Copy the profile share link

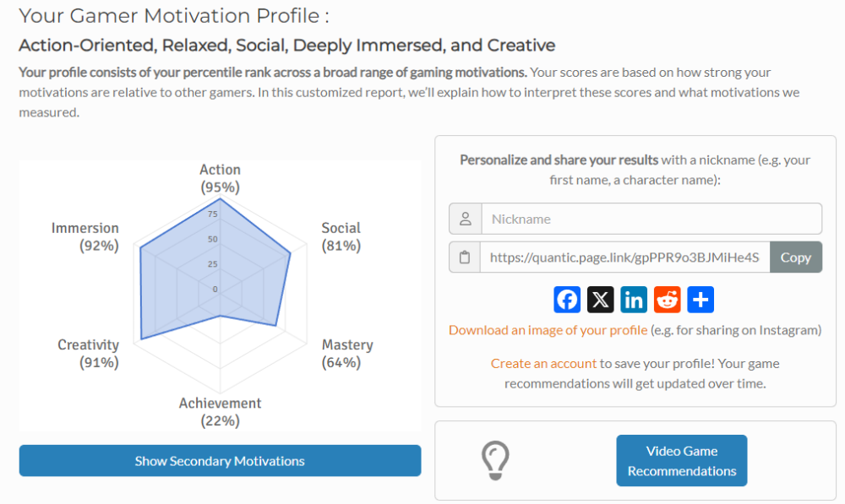pos(795,257)
